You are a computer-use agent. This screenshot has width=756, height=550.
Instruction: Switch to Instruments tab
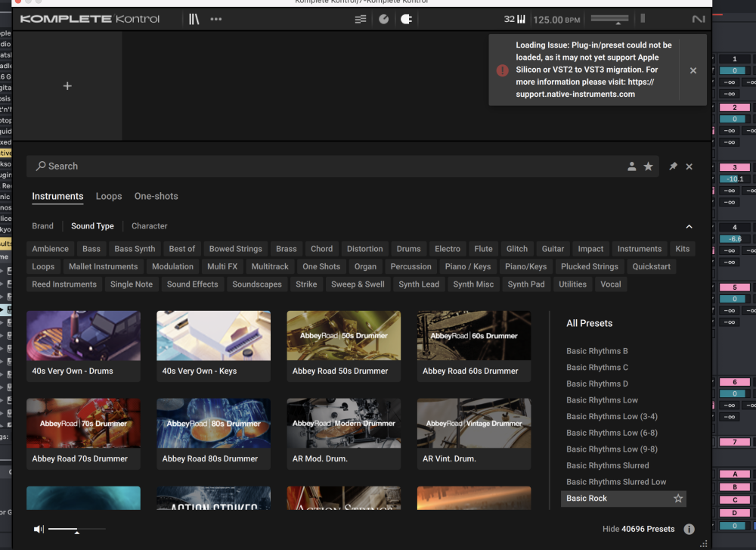(58, 197)
